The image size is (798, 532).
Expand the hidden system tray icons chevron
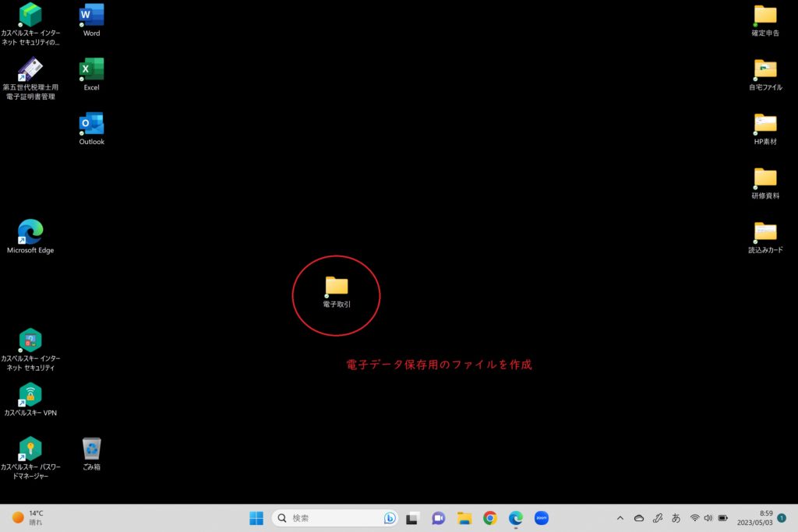[x=620, y=518]
